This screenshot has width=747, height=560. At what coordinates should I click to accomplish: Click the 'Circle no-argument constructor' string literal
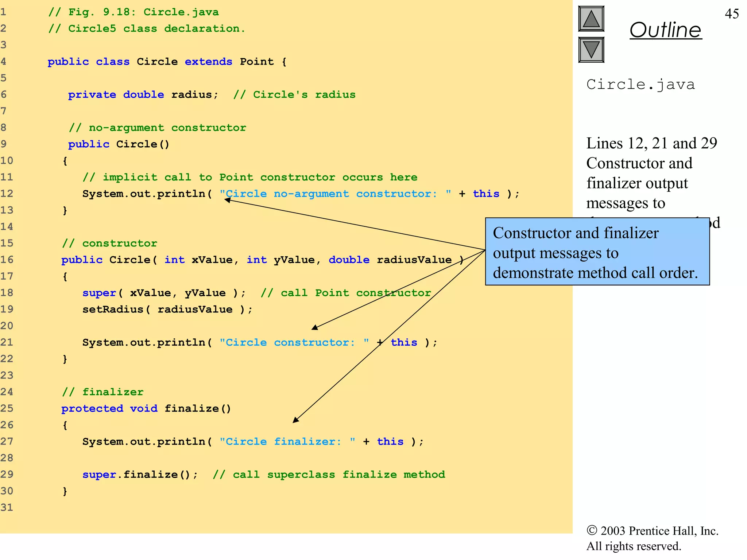click(x=335, y=194)
